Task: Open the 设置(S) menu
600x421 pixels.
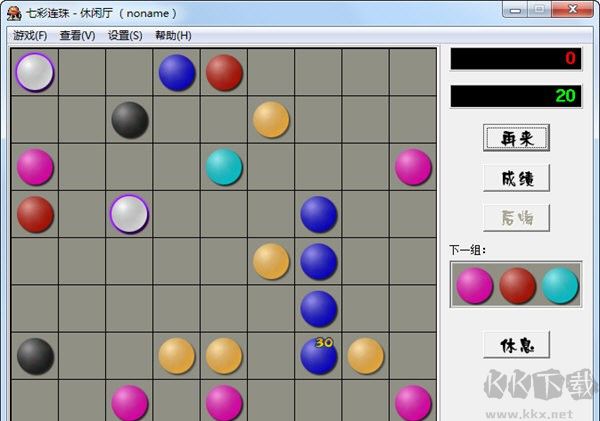Action: 125,36
